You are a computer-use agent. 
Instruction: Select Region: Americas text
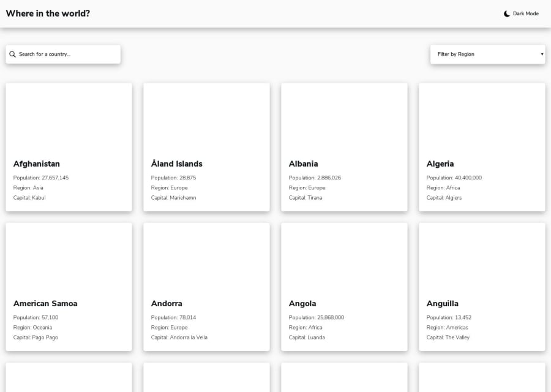[x=448, y=327]
